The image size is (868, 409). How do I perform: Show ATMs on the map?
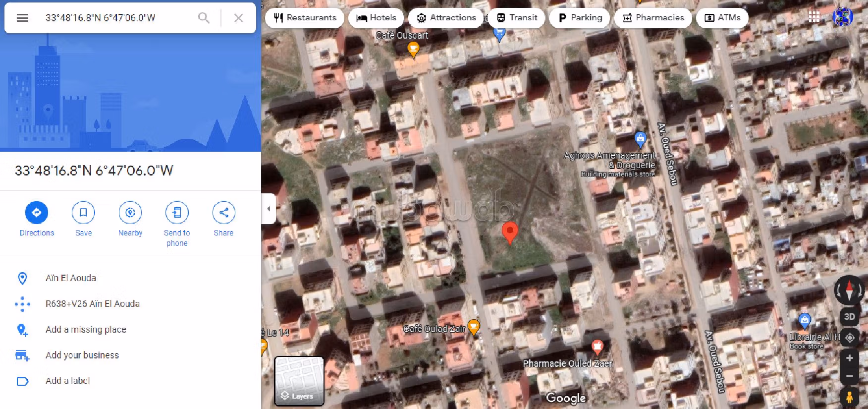tap(722, 18)
